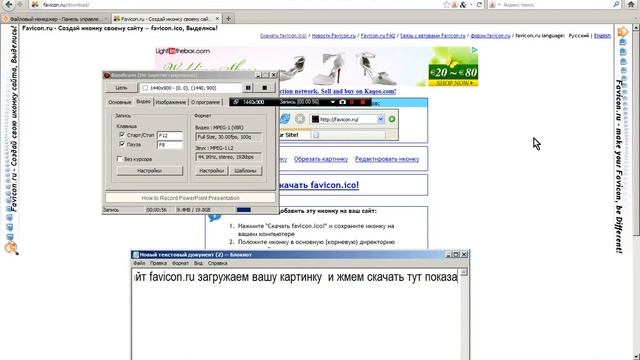Viewport: 640px width, 360px height.
Task: Click the stop button in Bandicam window
Action: click(x=264, y=88)
